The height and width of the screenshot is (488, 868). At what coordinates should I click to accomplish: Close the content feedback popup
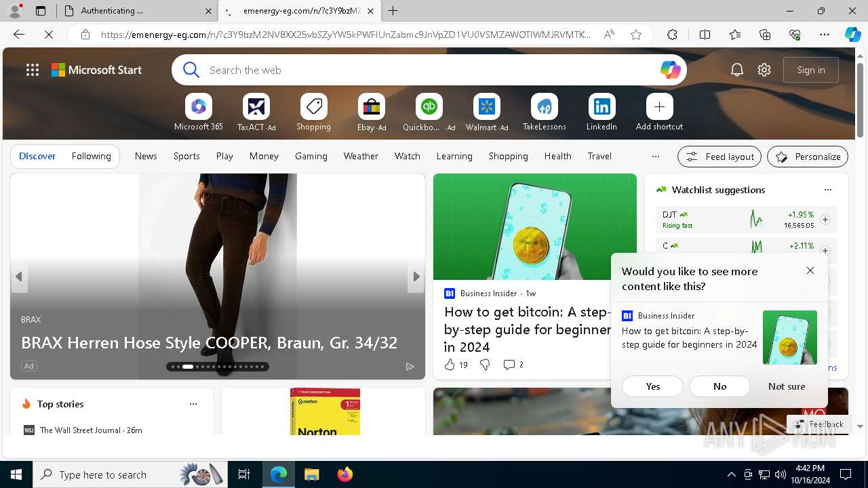point(810,270)
